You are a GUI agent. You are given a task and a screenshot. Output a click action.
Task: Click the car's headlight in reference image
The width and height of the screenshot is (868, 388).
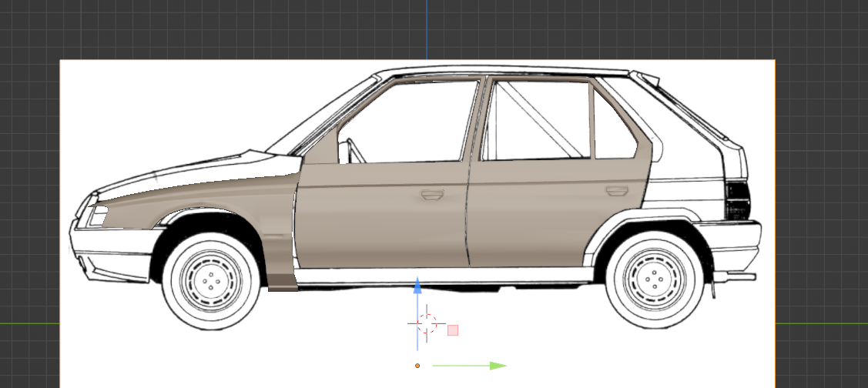coord(97,216)
